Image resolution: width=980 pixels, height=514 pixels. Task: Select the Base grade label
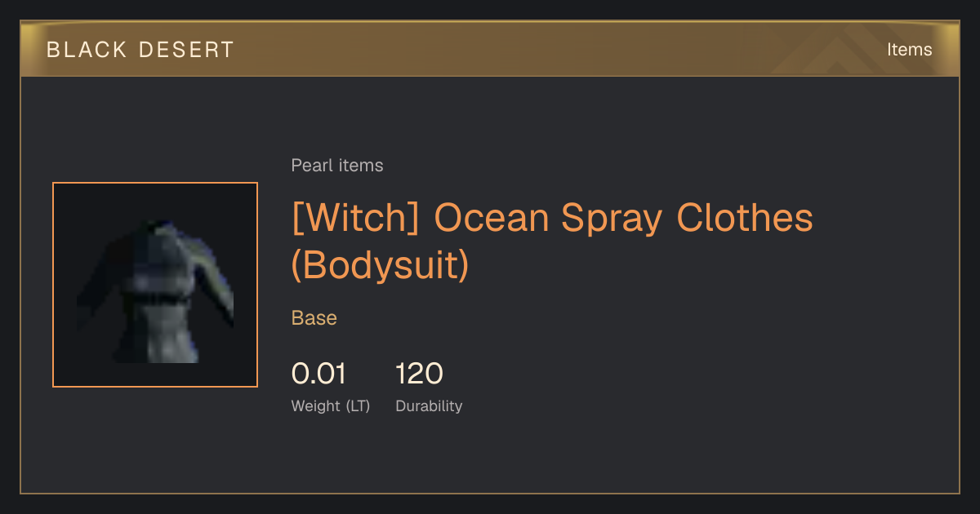tap(314, 318)
